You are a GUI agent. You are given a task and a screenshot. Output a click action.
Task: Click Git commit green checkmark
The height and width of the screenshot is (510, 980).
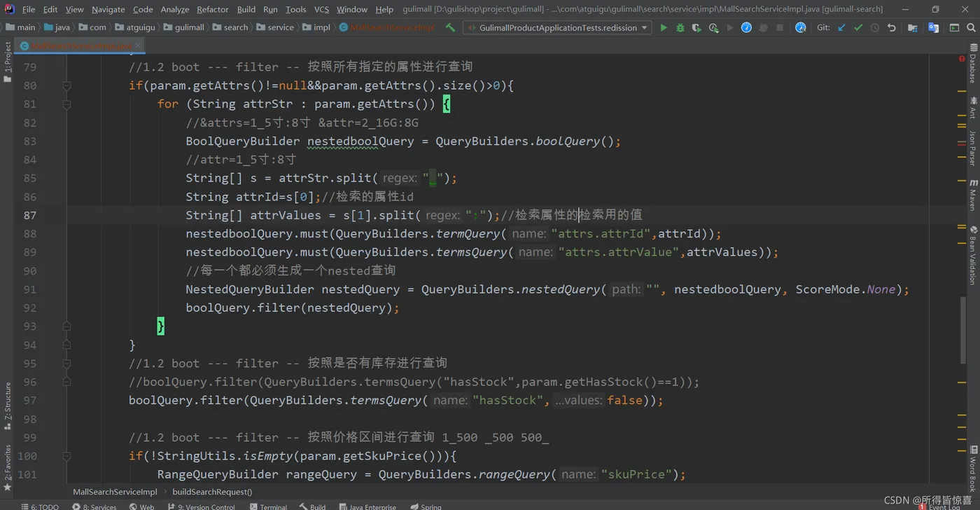[x=858, y=27]
